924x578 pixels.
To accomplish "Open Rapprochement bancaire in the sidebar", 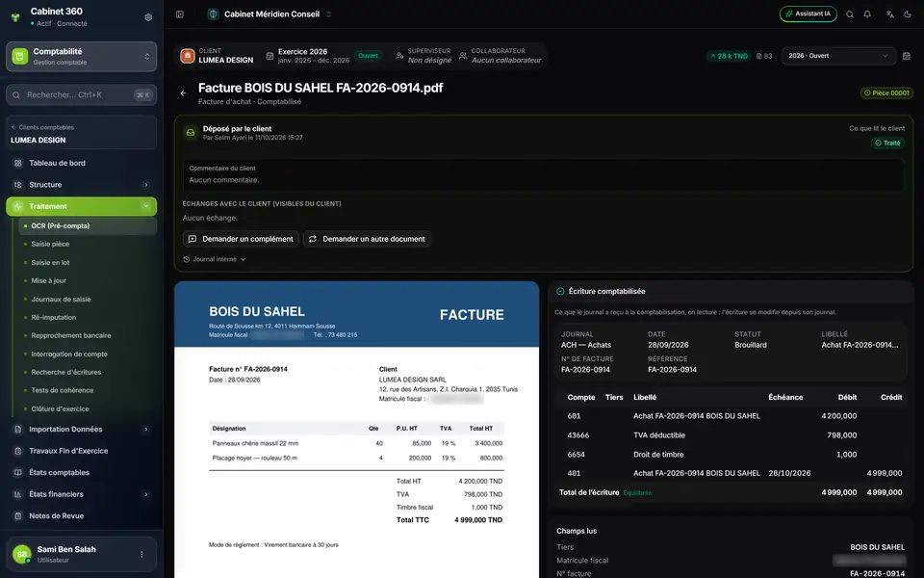I will (71, 335).
